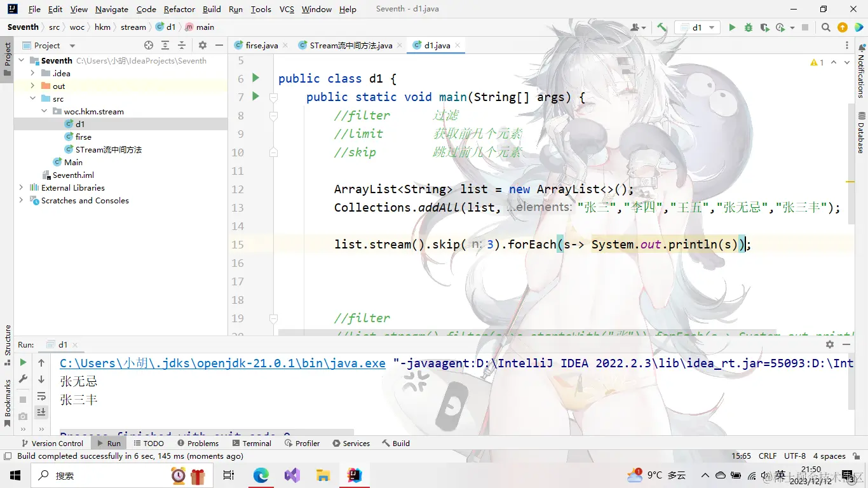868x488 pixels.
Task: Start the Debug d1 session
Action: [x=748, y=27]
